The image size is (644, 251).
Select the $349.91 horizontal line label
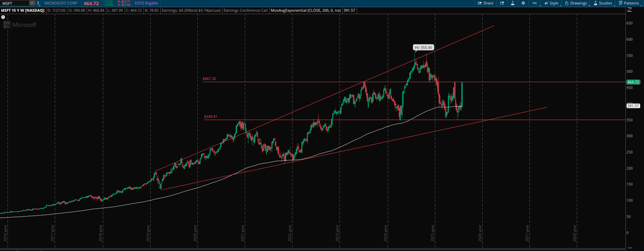pyautogui.click(x=211, y=117)
